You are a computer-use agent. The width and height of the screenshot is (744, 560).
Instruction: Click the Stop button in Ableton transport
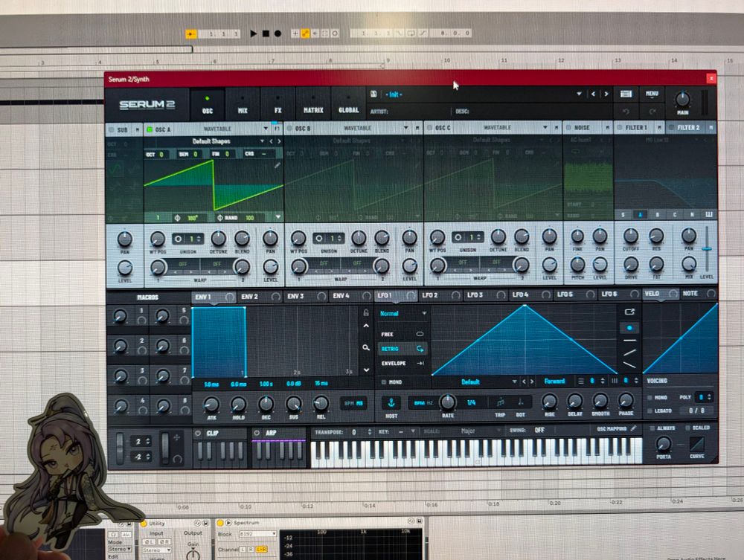coord(266,33)
